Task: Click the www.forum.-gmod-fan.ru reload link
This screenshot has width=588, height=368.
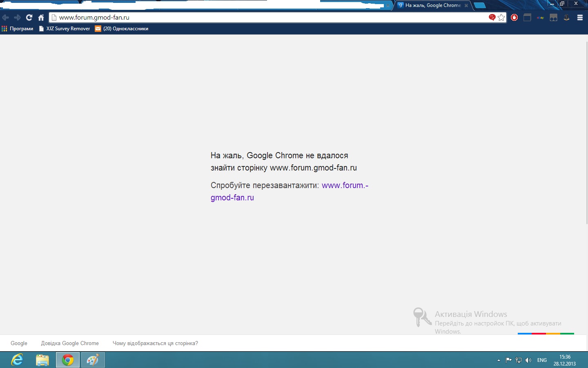Action: pyautogui.click(x=289, y=191)
